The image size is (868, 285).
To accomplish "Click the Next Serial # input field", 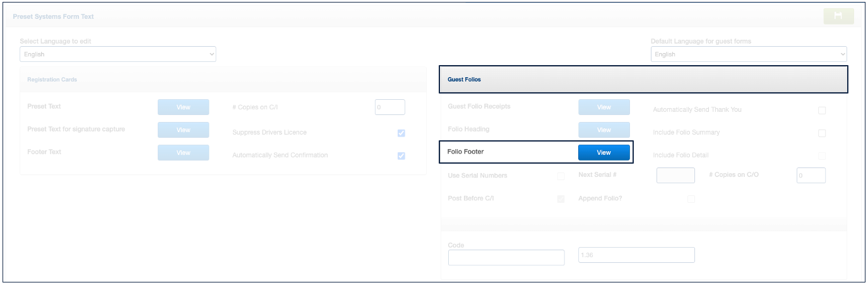I will pos(675,176).
